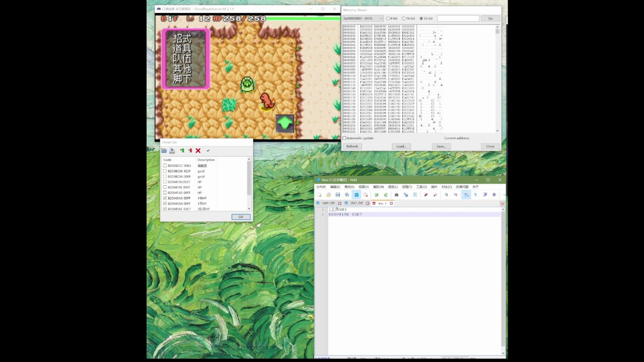Select the 16-bit radio button
Viewport: 644px width, 362px height.
pyautogui.click(x=404, y=18)
